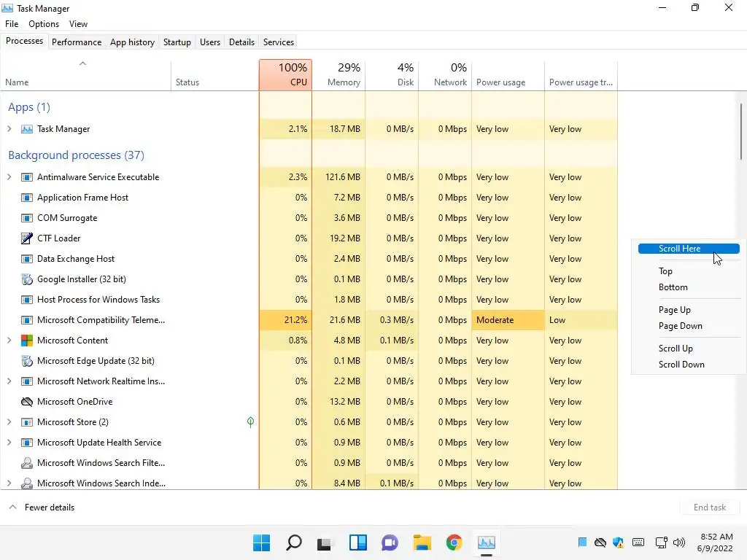Screen dimensions: 747x560
Task: Open the View menu
Action: click(x=78, y=24)
